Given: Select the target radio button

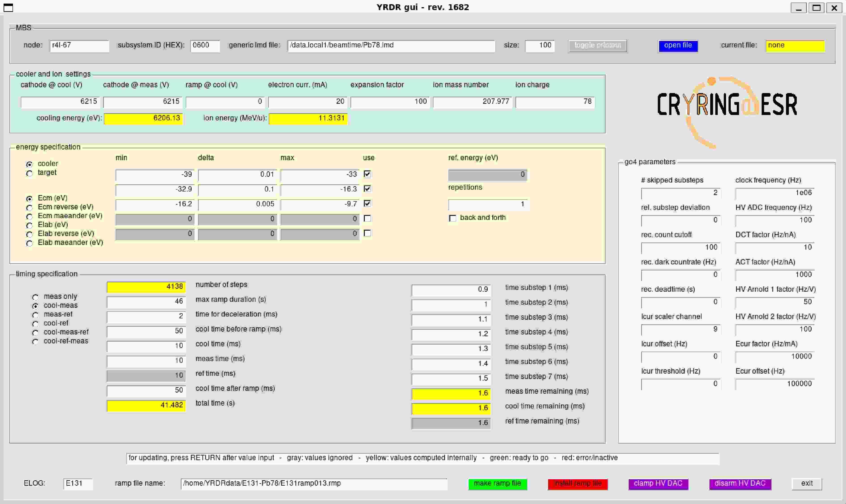Looking at the screenshot, I should click(30, 173).
